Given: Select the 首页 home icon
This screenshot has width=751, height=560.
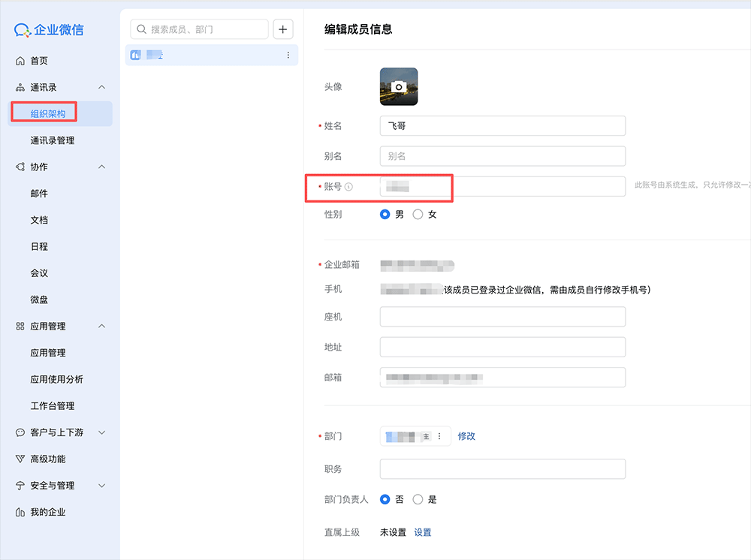Looking at the screenshot, I should point(20,59).
